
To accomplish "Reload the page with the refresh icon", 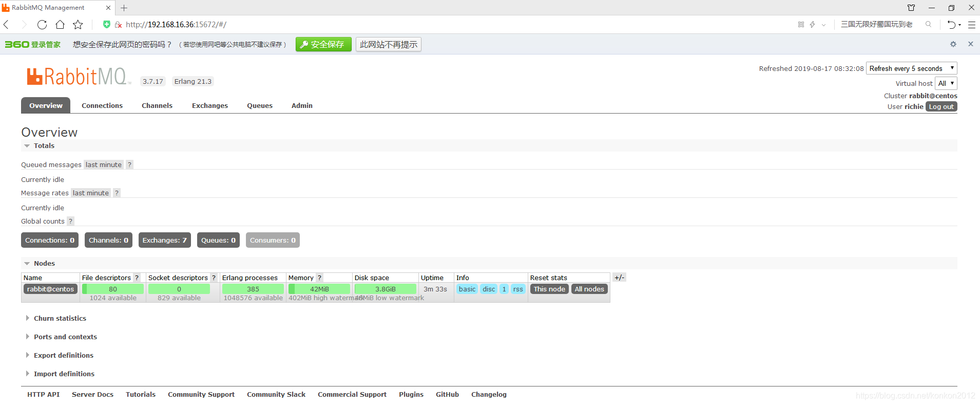I will 42,24.
